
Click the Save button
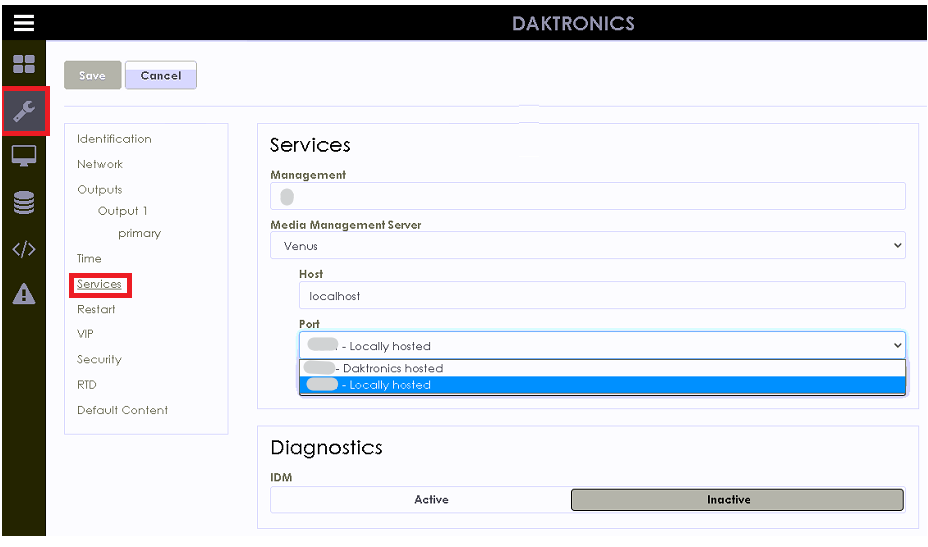[x=92, y=76]
